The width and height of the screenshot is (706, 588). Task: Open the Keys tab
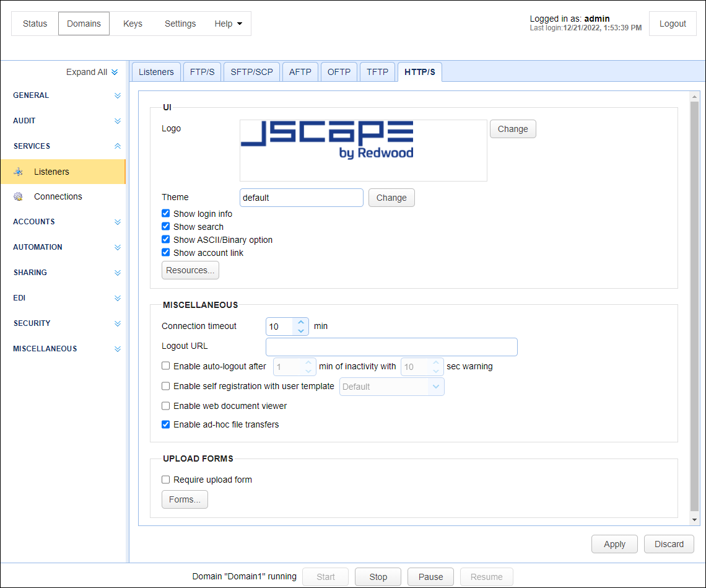(133, 24)
